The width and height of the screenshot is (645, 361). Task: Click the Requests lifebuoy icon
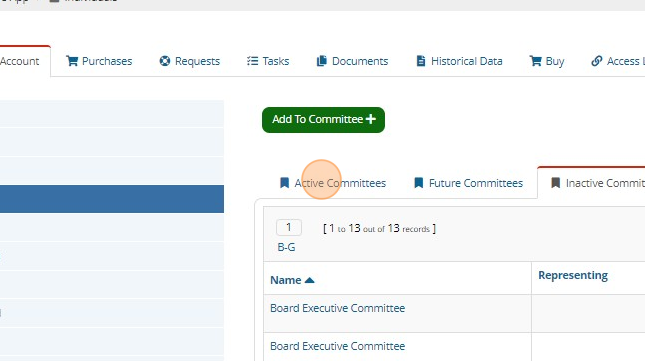click(x=165, y=61)
